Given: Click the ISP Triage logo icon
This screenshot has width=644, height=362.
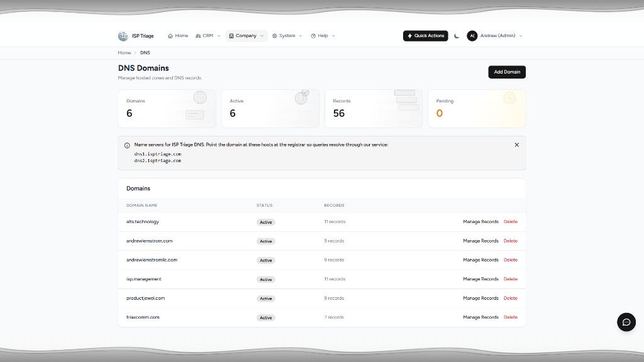Looking at the screenshot, I should coord(123,36).
